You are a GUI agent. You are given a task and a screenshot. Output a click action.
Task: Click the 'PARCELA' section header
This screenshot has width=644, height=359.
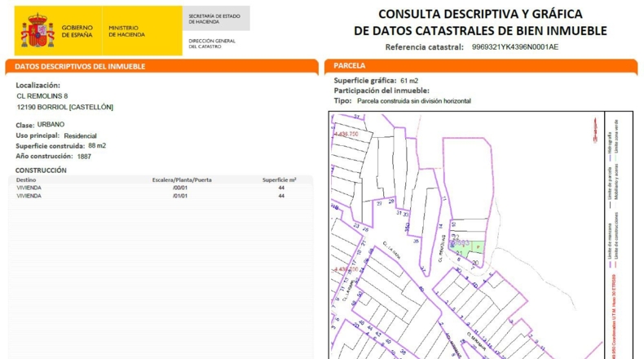point(349,66)
